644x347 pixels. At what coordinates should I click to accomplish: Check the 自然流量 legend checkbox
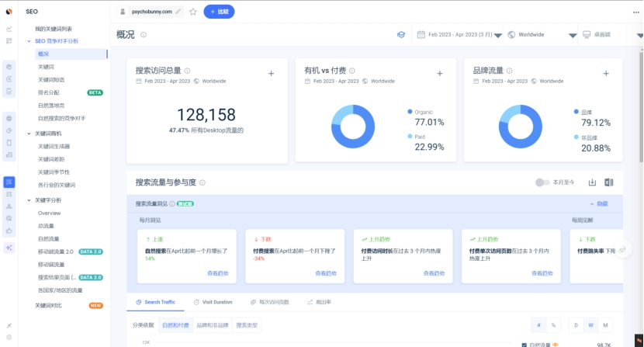pyautogui.click(x=525, y=345)
